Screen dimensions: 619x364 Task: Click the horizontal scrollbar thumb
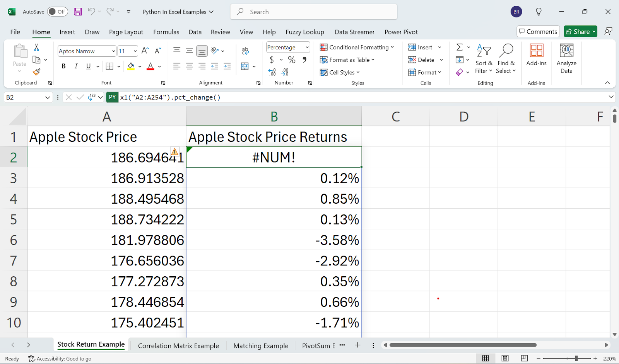(x=463, y=345)
